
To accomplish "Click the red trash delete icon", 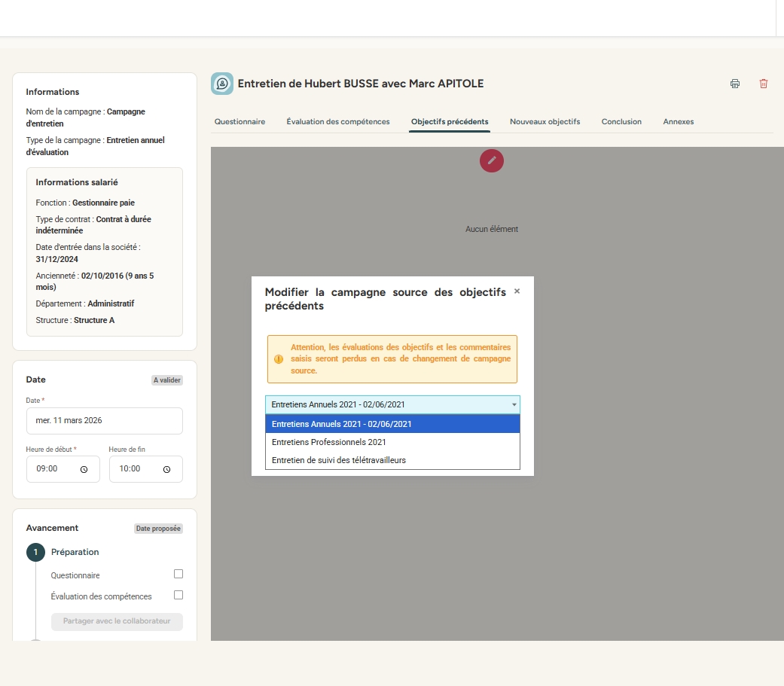I will pyautogui.click(x=763, y=84).
